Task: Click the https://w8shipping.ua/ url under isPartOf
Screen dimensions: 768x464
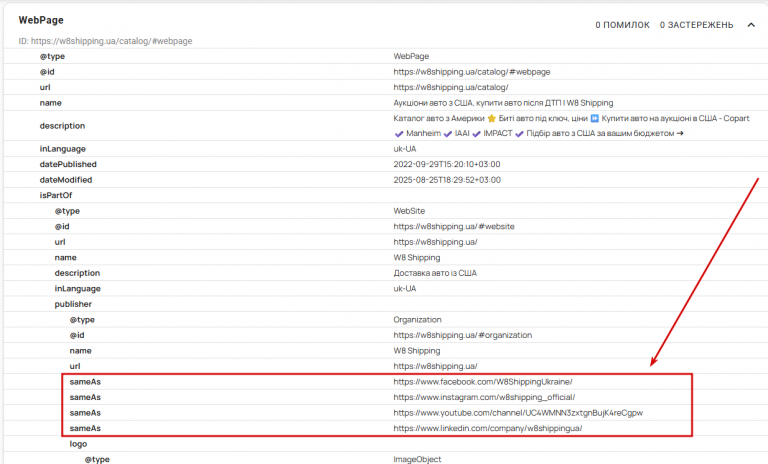Action: click(x=435, y=242)
